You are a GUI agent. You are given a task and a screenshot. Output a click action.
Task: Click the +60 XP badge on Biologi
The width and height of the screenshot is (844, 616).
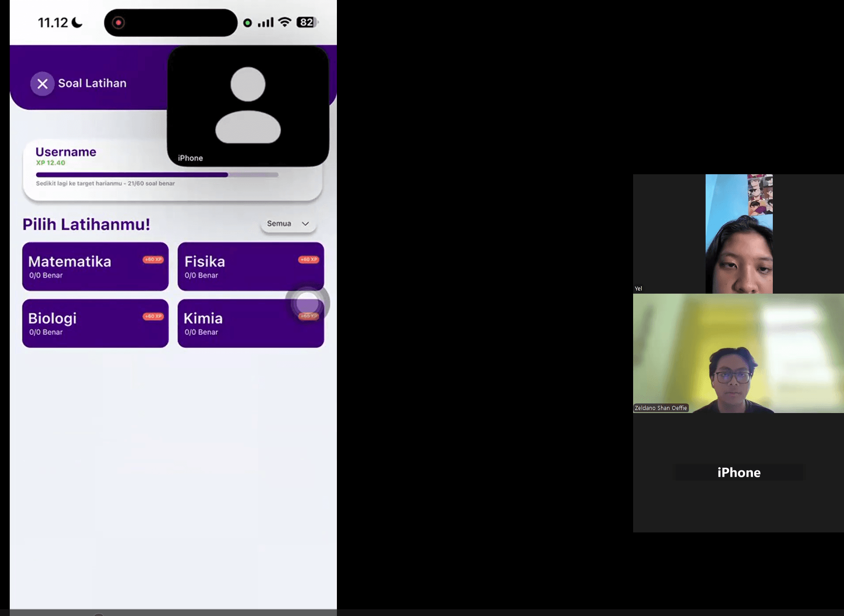click(153, 316)
